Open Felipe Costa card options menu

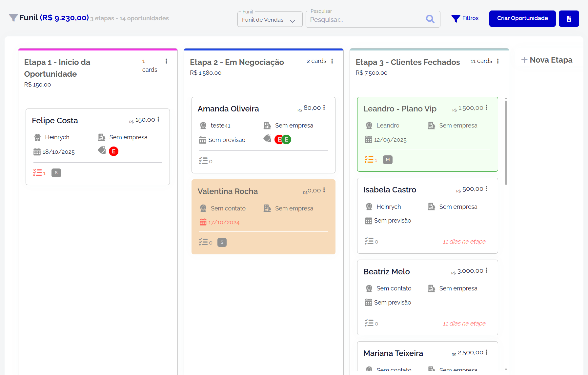[x=158, y=119]
